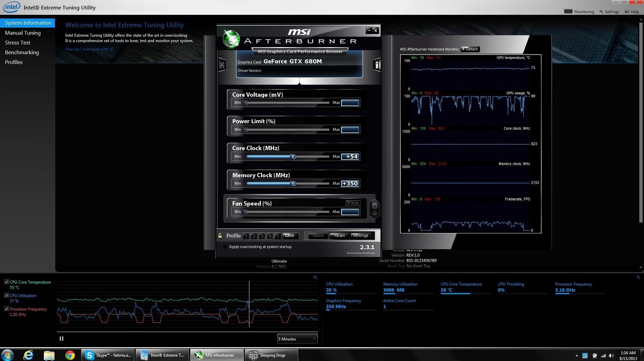
Task: Pause the Intel XTU monitoring graph
Action: coord(61,339)
